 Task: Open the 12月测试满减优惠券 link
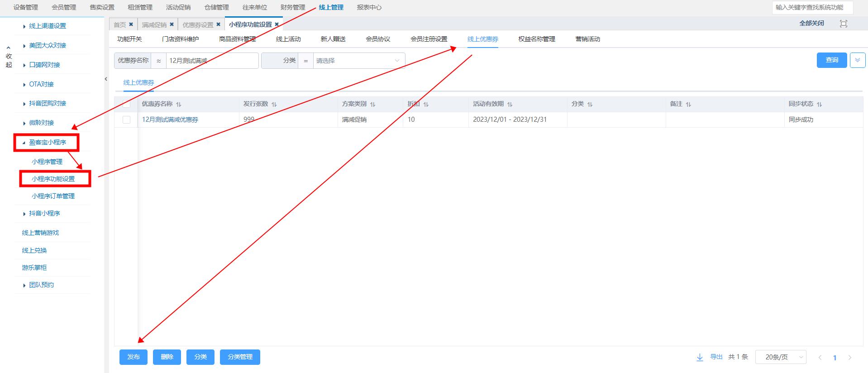pyautogui.click(x=170, y=120)
